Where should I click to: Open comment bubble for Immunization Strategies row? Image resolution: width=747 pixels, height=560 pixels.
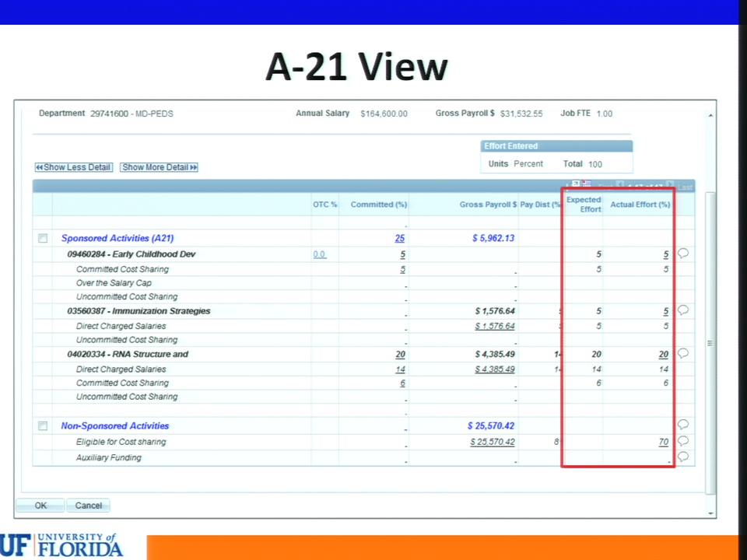point(683,310)
